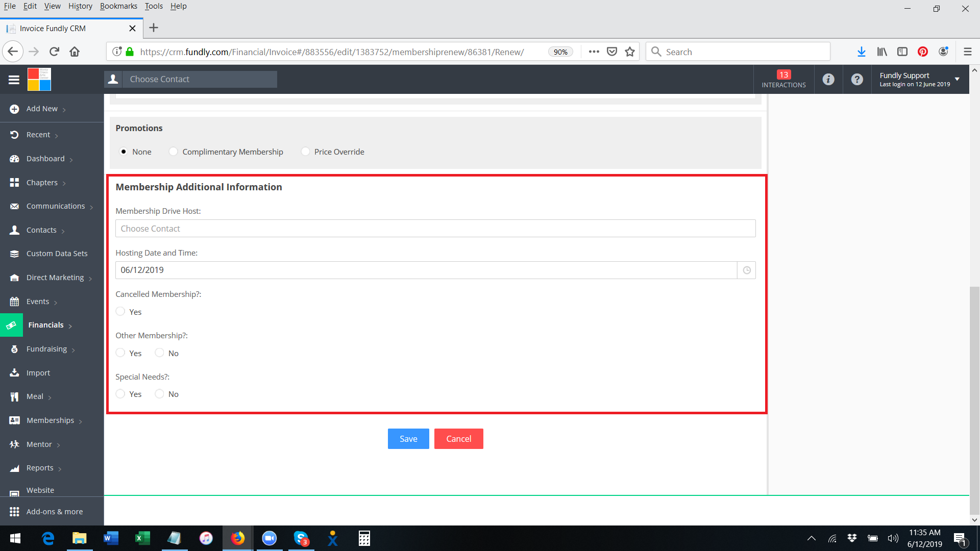Open the help question mark icon
This screenshot has width=980, height=551.
857,79
